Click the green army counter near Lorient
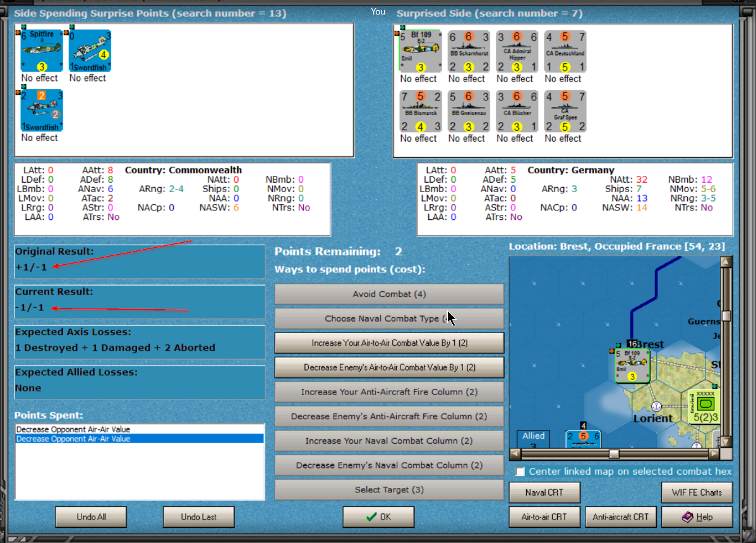The height and width of the screenshot is (543, 756). coord(704,407)
